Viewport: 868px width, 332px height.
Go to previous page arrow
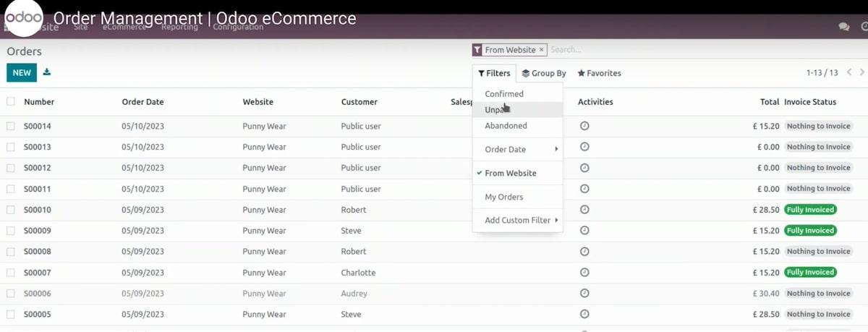tap(849, 72)
